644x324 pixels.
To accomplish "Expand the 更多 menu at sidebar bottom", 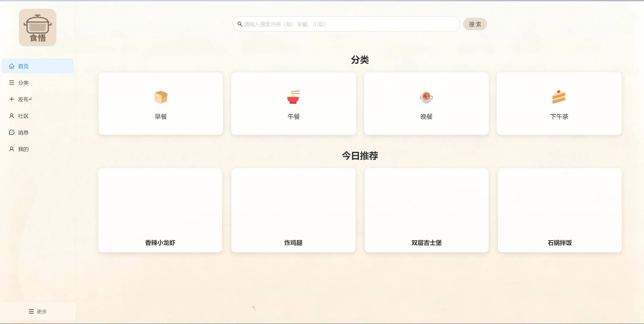I will point(38,311).
